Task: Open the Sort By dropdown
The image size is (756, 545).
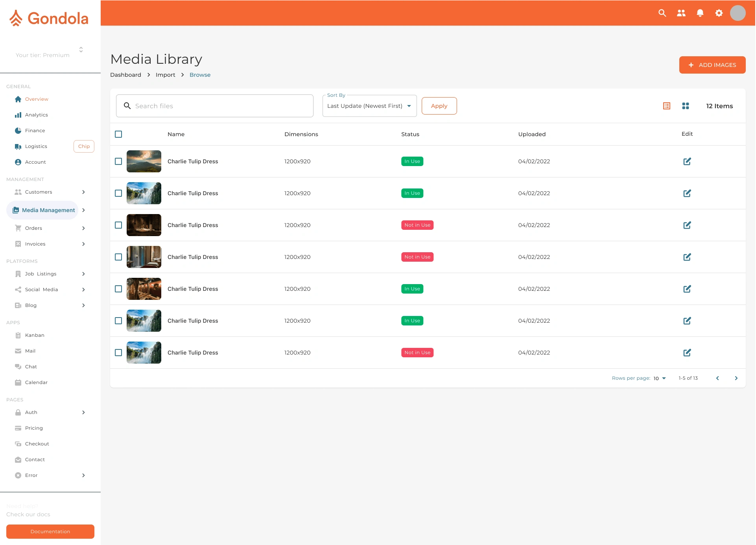Action: click(369, 106)
